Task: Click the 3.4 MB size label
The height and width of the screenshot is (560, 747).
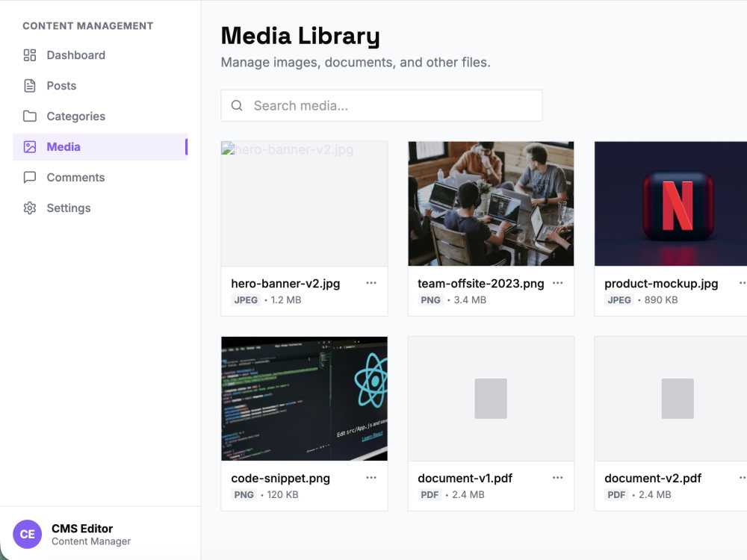Action: click(470, 300)
